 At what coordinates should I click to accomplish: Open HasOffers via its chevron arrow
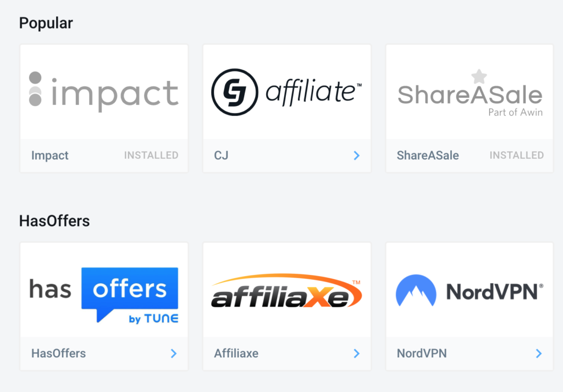click(x=174, y=354)
